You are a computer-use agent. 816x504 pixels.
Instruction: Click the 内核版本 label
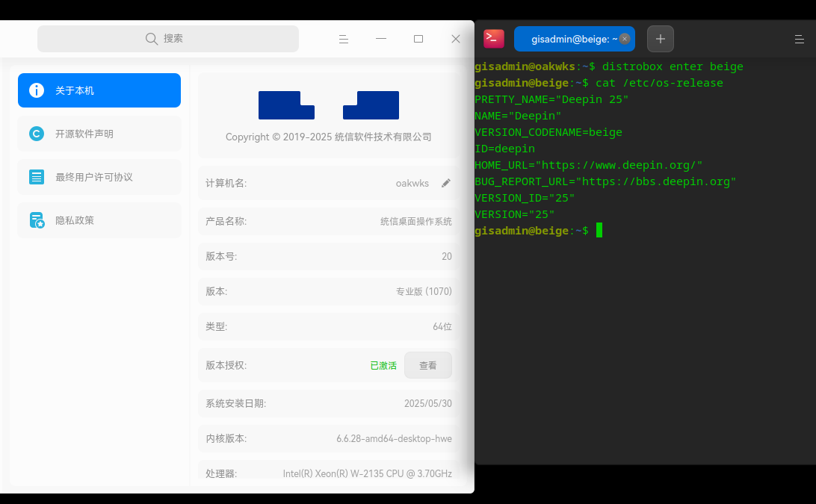pos(226,438)
